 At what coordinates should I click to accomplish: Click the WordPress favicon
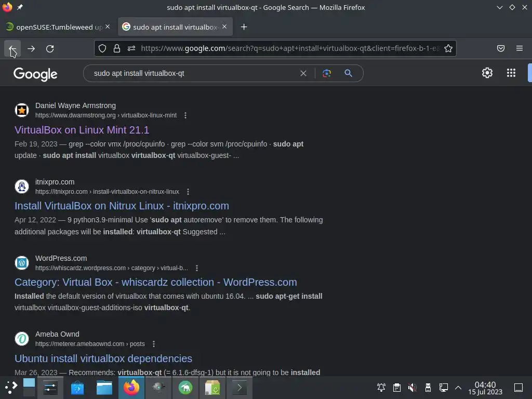(x=22, y=263)
